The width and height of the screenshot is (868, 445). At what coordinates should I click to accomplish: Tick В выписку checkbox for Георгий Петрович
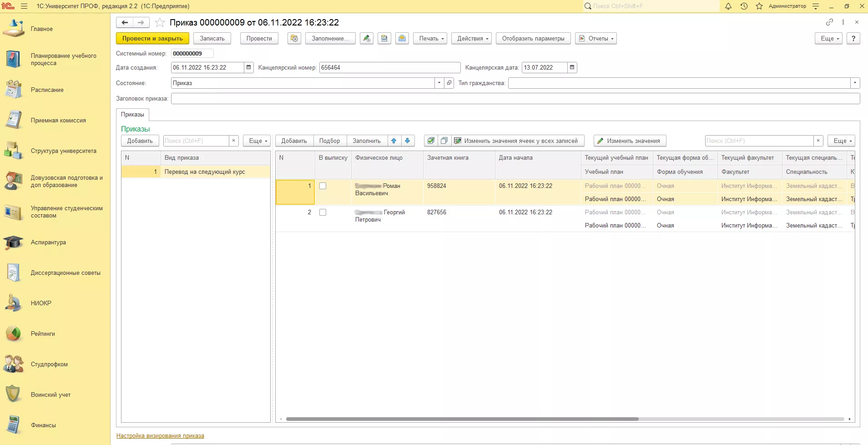tap(323, 212)
